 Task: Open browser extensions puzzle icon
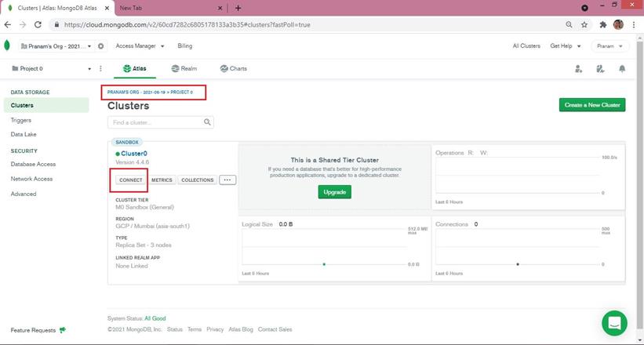click(x=603, y=24)
